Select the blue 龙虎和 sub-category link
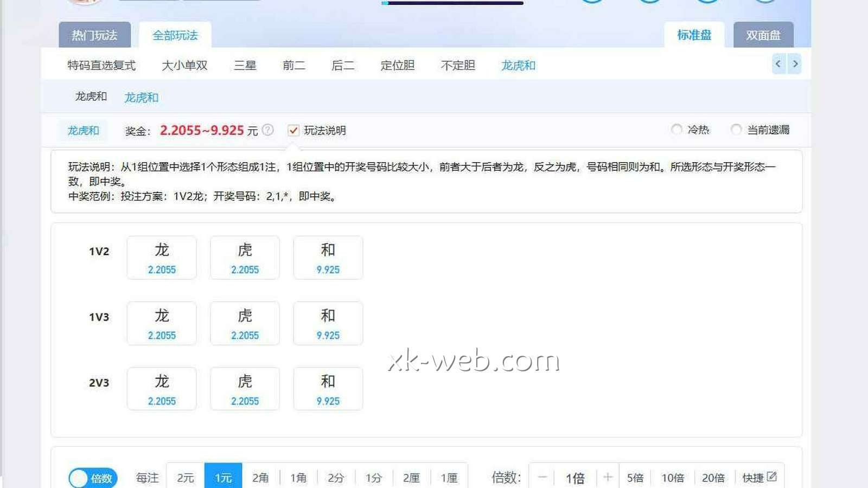 click(x=142, y=98)
